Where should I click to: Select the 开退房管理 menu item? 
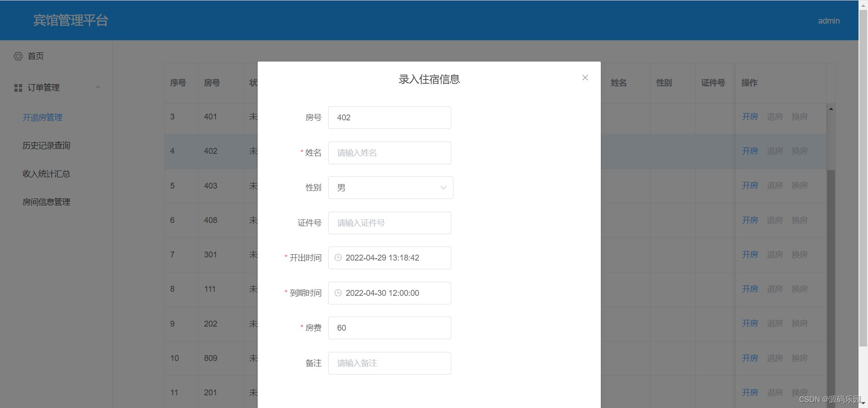tap(42, 117)
